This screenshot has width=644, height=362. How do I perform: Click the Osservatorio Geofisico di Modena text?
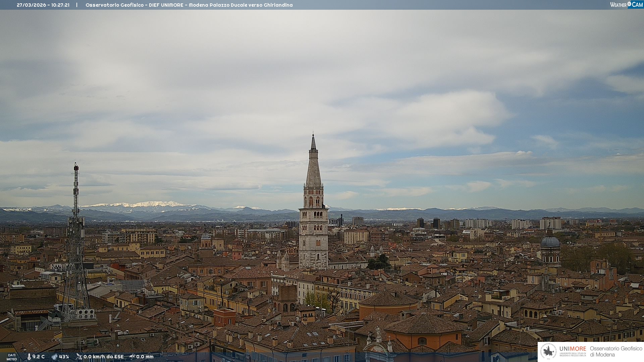click(x=616, y=351)
